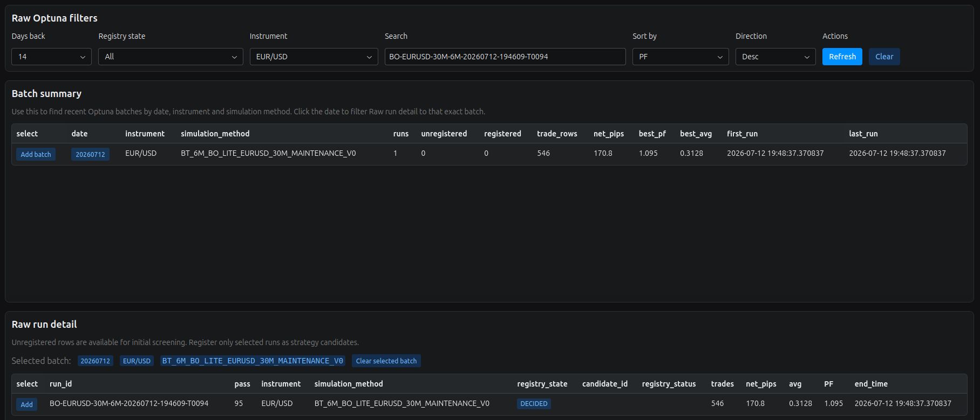The width and height of the screenshot is (980, 420).
Task: Click the Clear filters button
Action: (x=884, y=57)
